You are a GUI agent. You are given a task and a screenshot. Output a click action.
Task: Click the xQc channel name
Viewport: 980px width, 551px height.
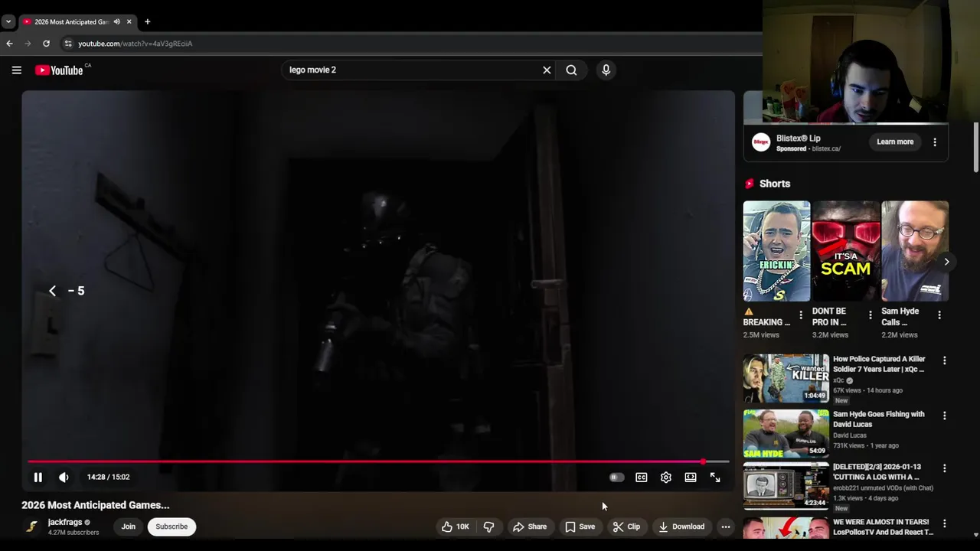point(838,380)
